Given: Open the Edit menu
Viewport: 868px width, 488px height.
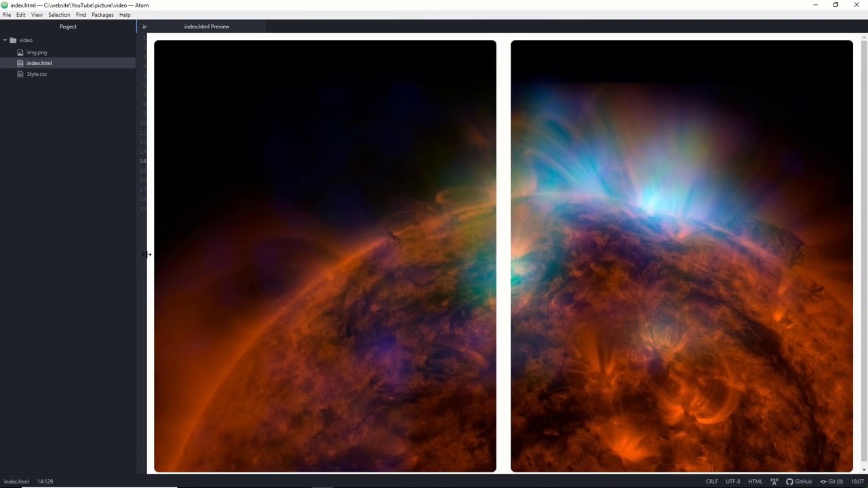Looking at the screenshot, I should [21, 15].
